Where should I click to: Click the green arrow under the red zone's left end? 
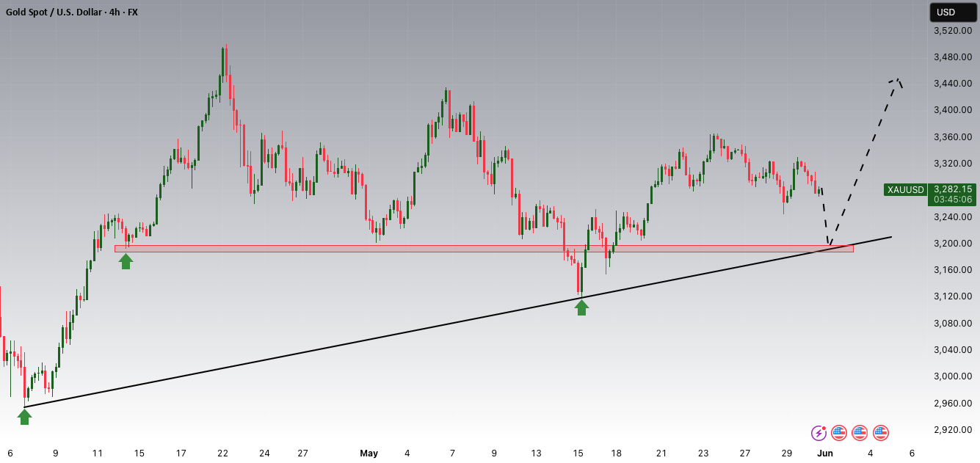click(x=126, y=261)
